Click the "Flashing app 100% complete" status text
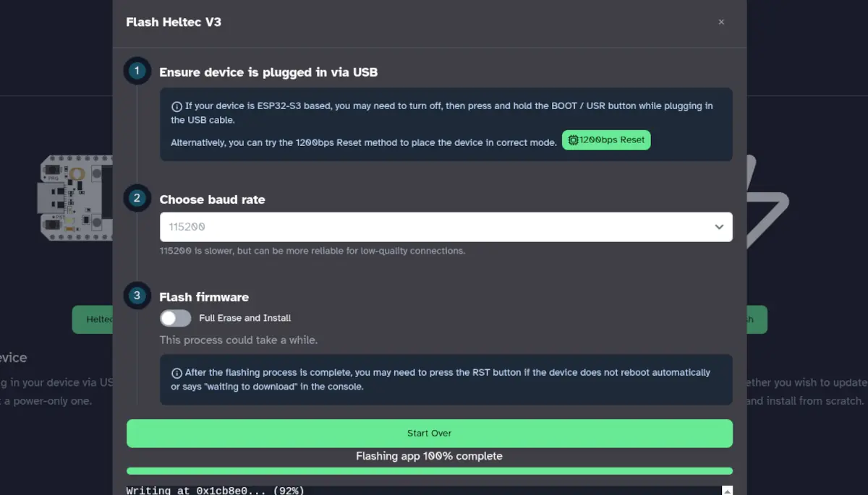Image resolution: width=868 pixels, height=495 pixels. tap(429, 456)
